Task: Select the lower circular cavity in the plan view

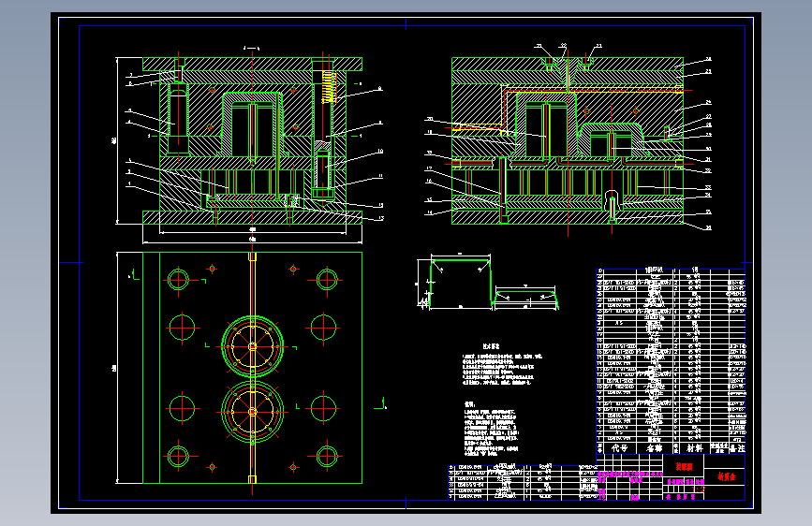Action: (252, 412)
